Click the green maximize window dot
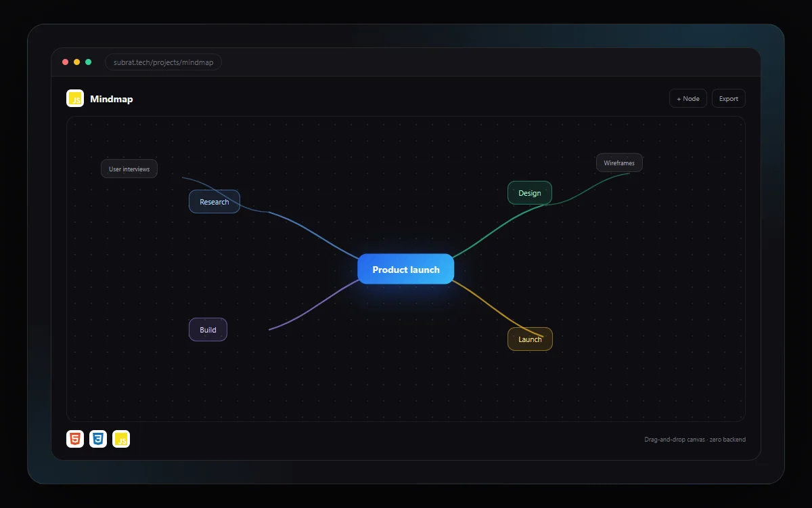The image size is (812, 508). click(x=89, y=62)
